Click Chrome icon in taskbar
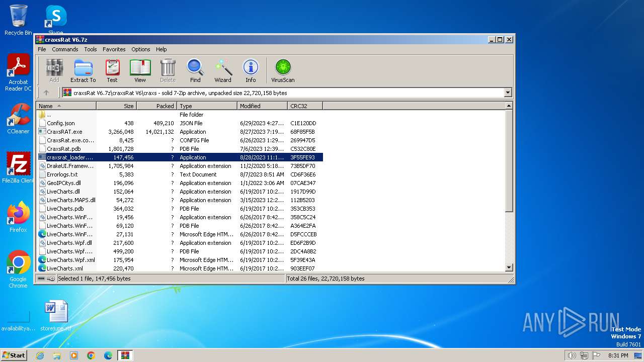 (x=91, y=355)
